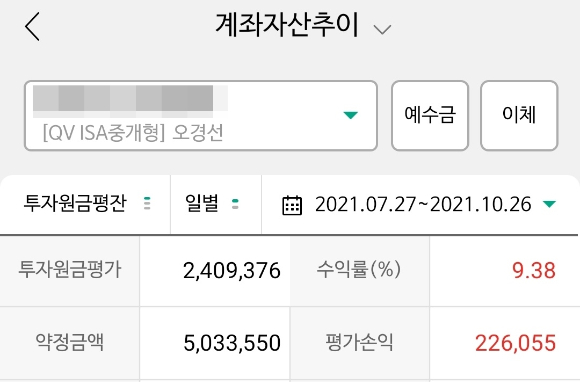Tap the 평가손익 label cell
580x382 pixels.
pyautogui.click(x=360, y=342)
